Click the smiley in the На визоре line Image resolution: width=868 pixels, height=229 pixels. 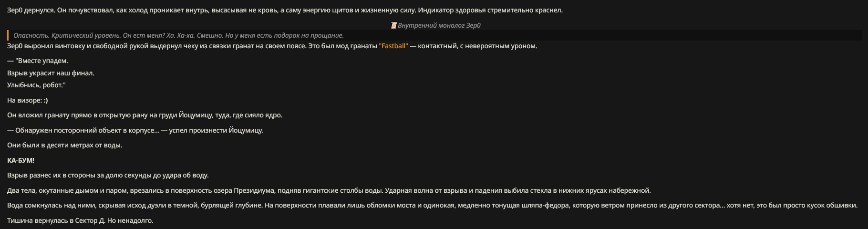point(45,100)
